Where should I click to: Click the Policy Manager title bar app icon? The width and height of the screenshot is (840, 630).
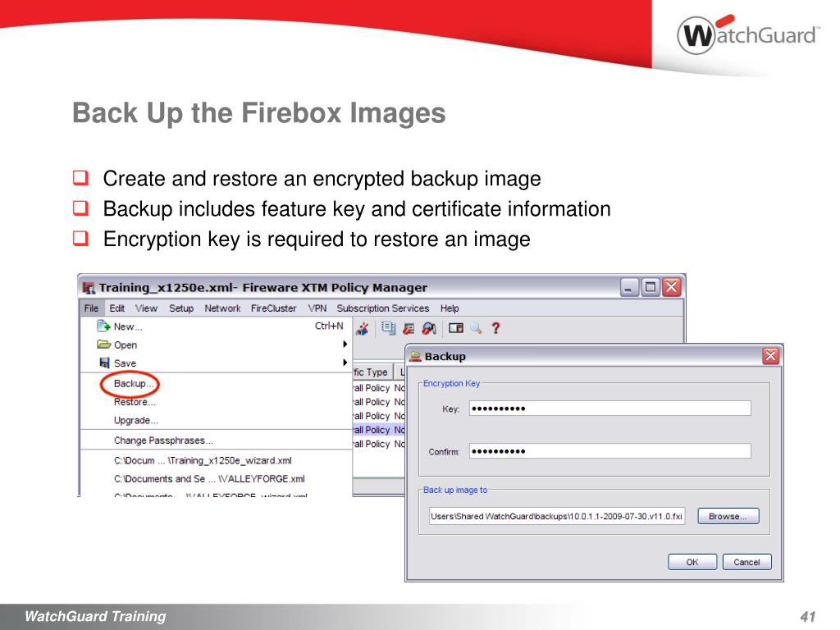tap(89, 288)
